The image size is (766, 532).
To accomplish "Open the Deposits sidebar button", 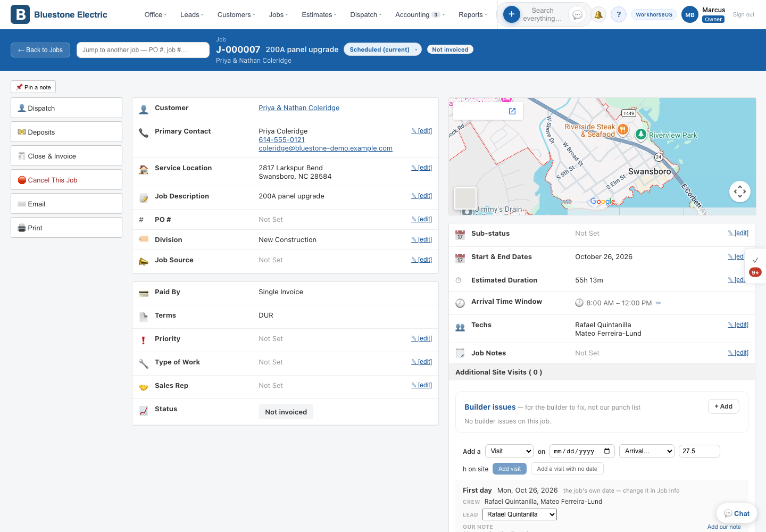I will (66, 132).
